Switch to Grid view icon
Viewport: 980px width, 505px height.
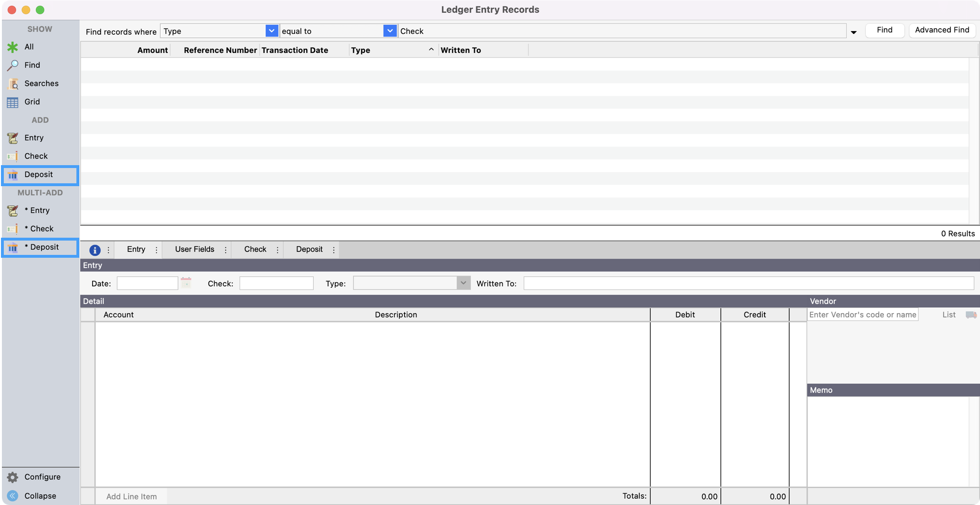[x=12, y=102]
